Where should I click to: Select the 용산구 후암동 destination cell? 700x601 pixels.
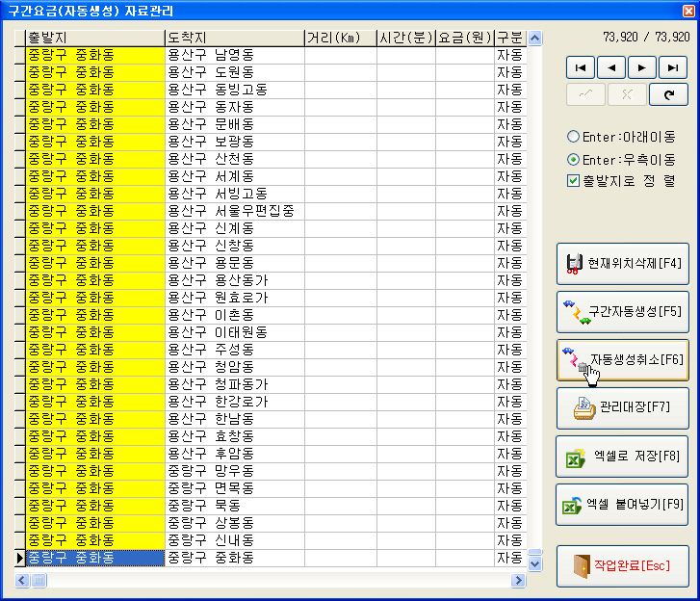[x=235, y=455]
